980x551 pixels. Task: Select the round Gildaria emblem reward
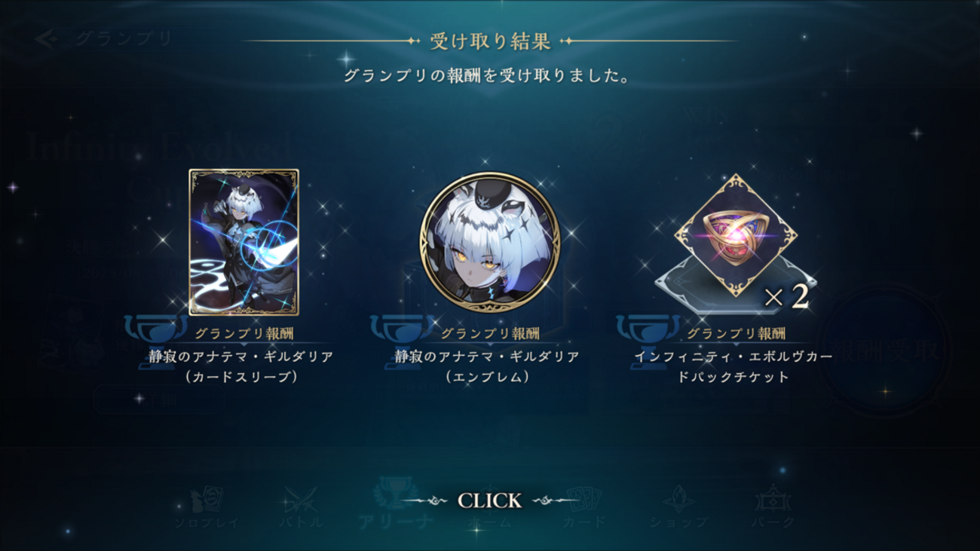coord(489,243)
